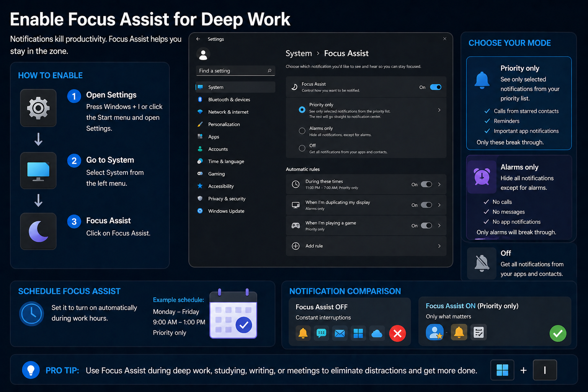Click the green checkmark under Focus Assist ON
The width and height of the screenshot is (588, 392).
(x=558, y=333)
